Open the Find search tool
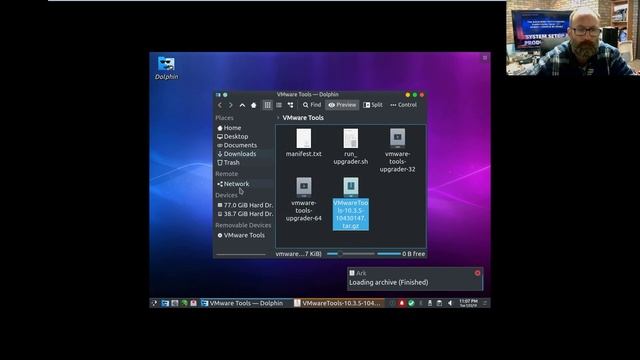Image resolution: width=640 pixels, height=360 pixels. [312, 105]
